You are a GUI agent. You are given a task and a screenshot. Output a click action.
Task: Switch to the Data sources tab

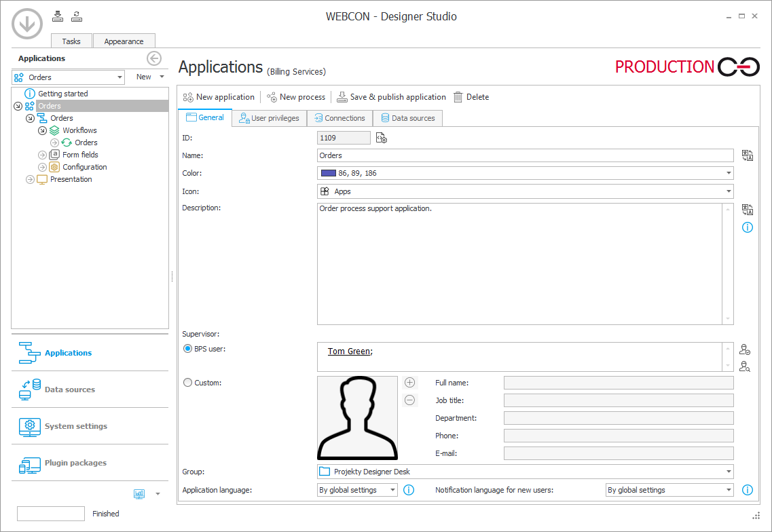(407, 118)
